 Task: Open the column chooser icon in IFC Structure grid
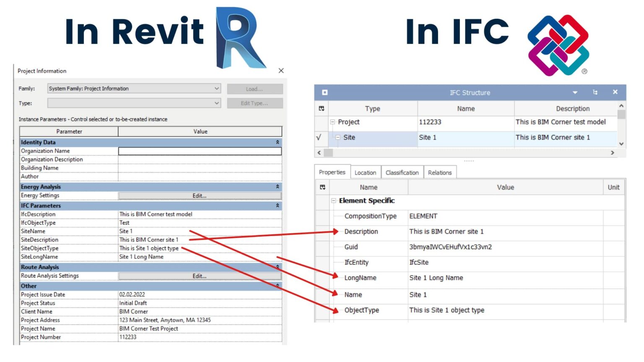click(321, 108)
